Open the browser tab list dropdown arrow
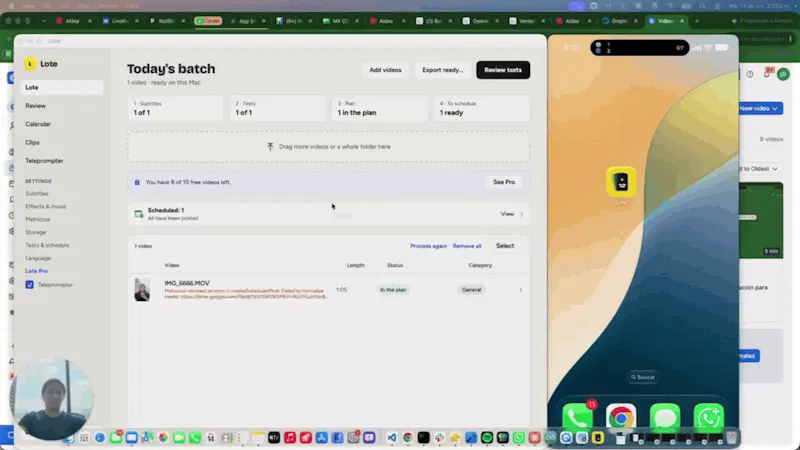Viewport: 800px width, 450px height. 44,21
